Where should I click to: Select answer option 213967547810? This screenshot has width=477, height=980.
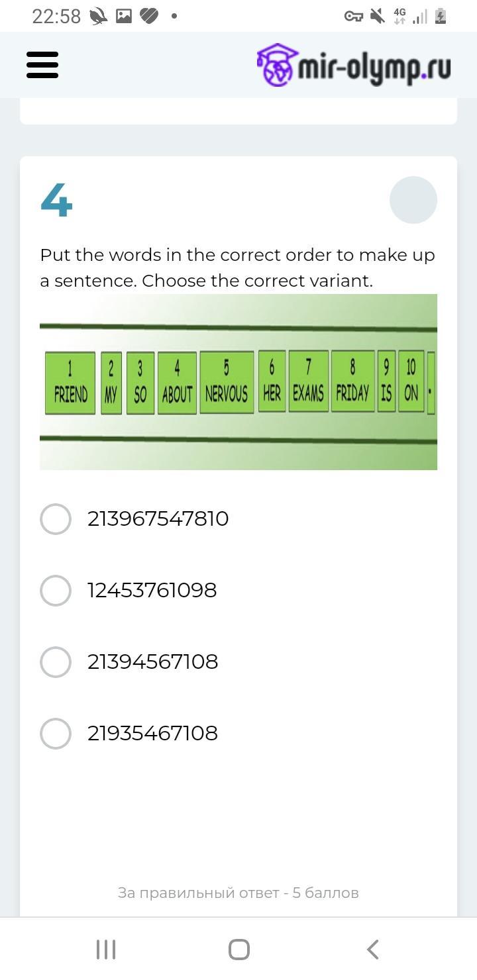pyautogui.click(x=56, y=519)
